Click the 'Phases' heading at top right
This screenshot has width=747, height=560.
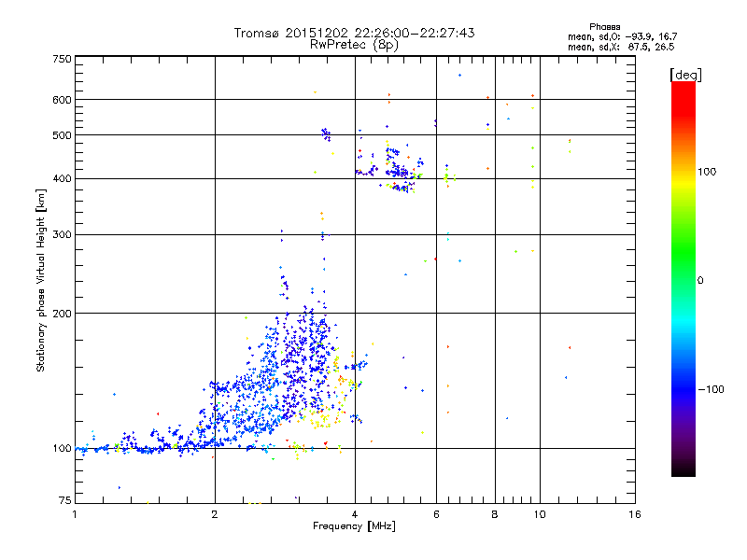pos(604,27)
